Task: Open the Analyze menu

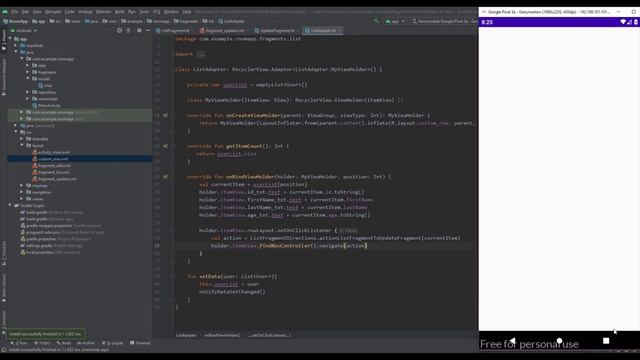Action: [x=85, y=12]
